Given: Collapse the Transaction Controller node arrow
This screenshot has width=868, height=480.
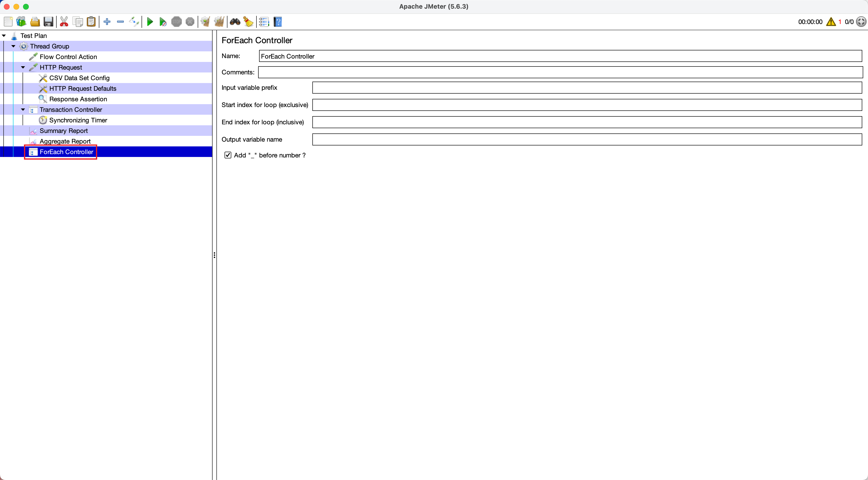Looking at the screenshot, I should (23, 109).
